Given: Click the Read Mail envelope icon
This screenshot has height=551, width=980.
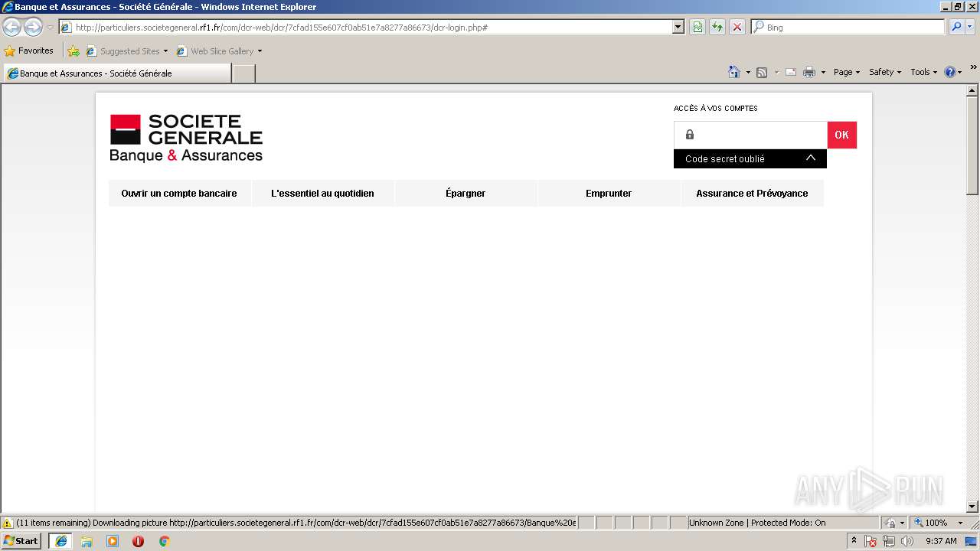Looking at the screenshot, I should 791,72.
